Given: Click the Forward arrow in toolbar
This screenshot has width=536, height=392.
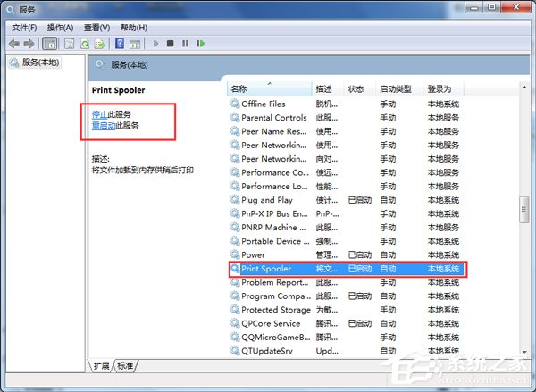Looking at the screenshot, I should [28, 43].
